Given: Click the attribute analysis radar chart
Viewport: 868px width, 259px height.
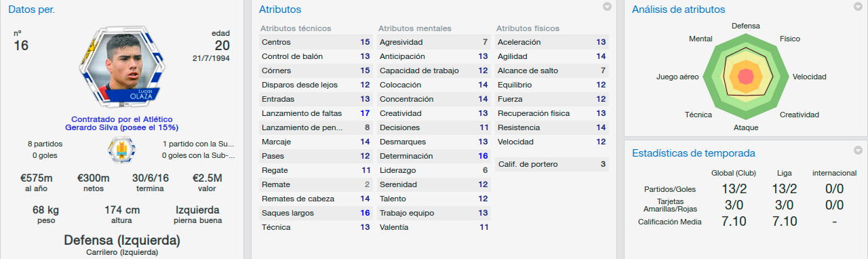Looking at the screenshot, I should [746, 76].
